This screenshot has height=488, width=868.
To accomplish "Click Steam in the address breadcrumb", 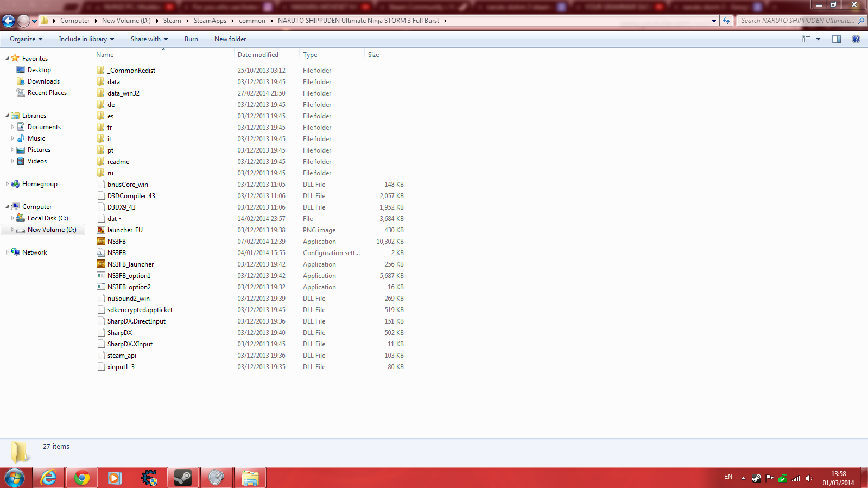I will [x=172, y=21].
